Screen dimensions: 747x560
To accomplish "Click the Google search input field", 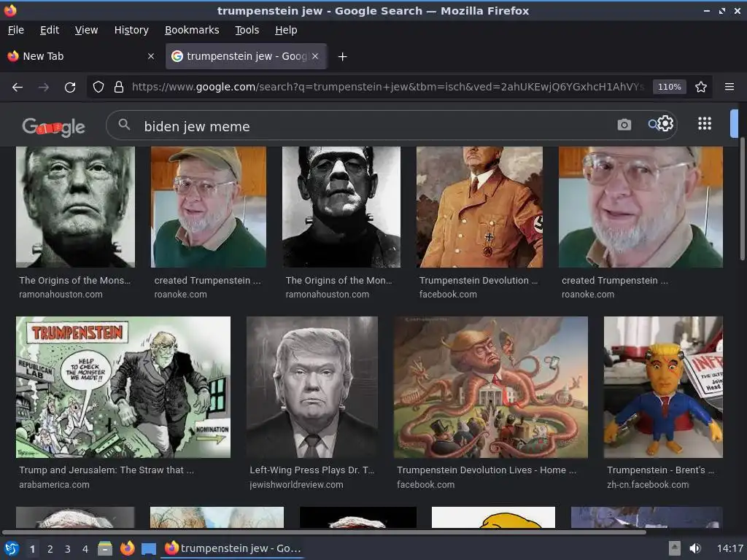I will pyautogui.click(x=371, y=126).
